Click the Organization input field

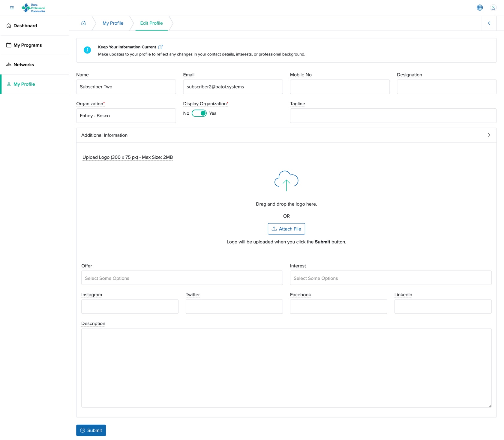click(126, 116)
